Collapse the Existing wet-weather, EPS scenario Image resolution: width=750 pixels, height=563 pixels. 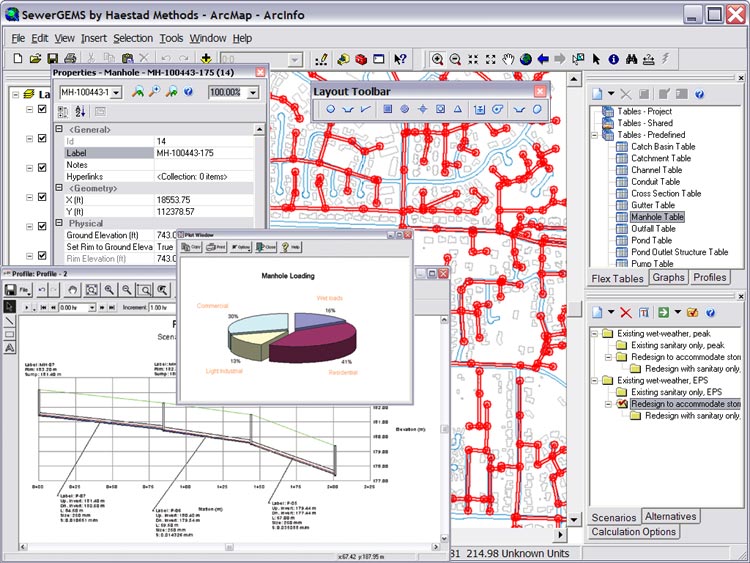coord(595,380)
